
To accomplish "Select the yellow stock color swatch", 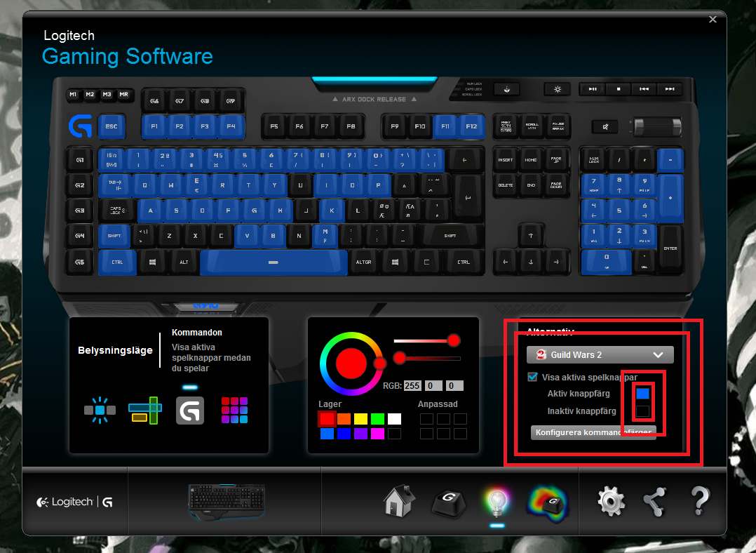I will pos(360,418).
